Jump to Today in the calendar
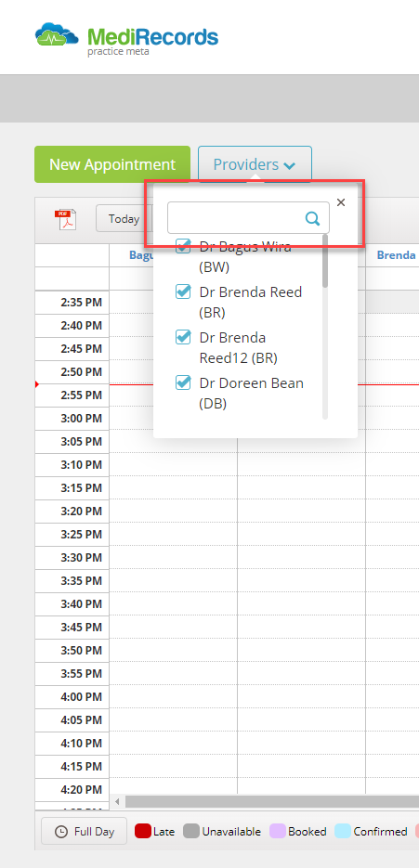 124,219
